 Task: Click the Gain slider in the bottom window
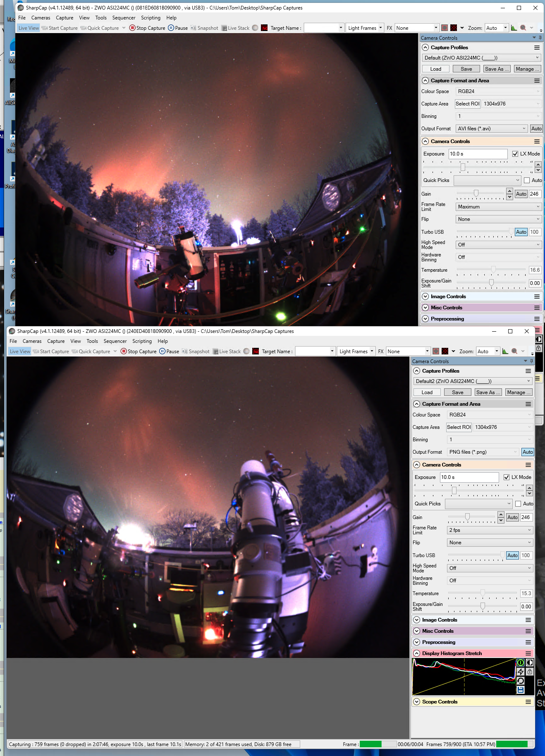click(x=467, y=517)
